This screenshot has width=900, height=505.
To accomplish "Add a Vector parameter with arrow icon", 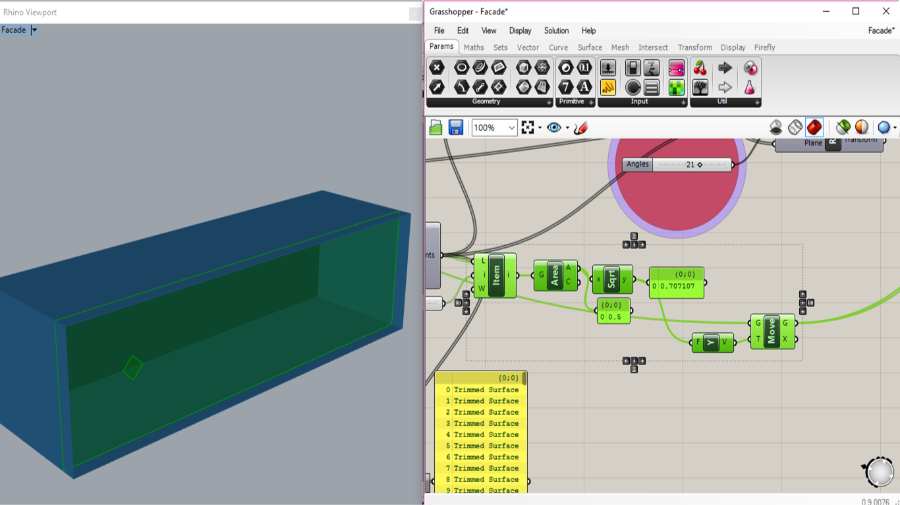I will 437,87.
